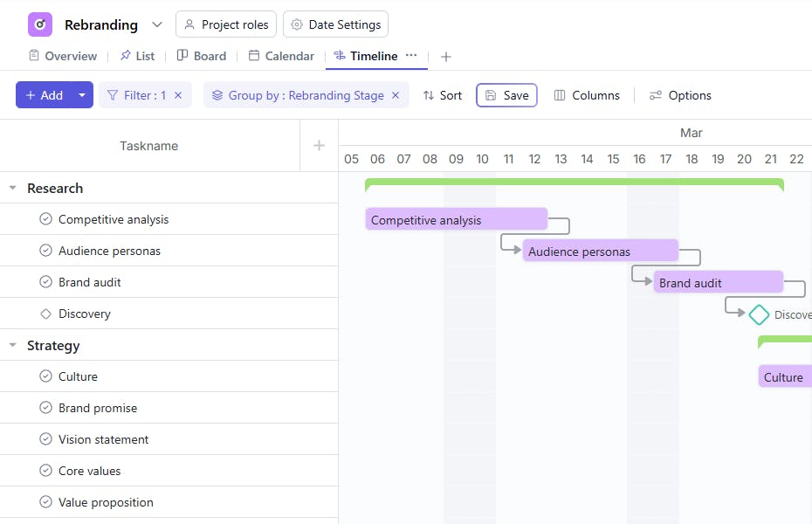
Task: Click the Save button
Action: point(506,95)
